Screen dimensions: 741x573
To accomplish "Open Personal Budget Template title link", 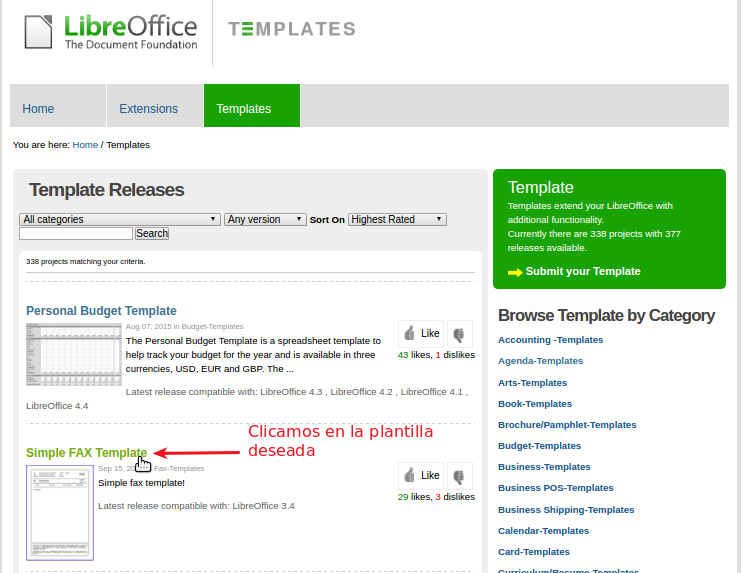I will point(101,311).
